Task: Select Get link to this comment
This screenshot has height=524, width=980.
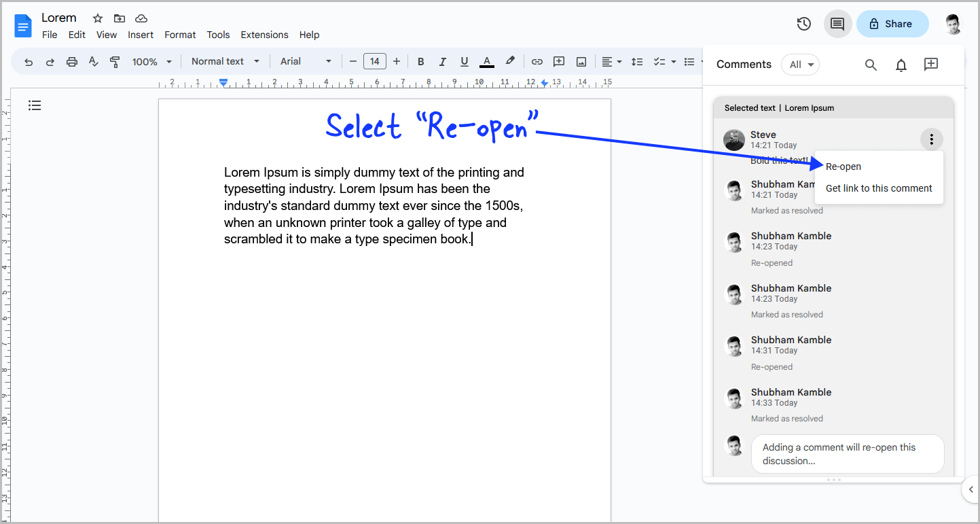Action: (879, 188)
